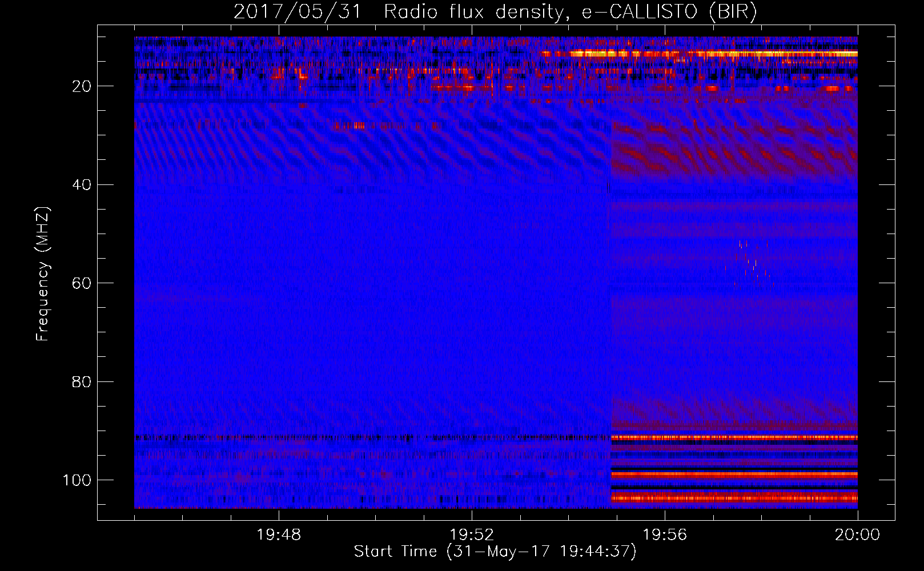
Task: Click the 40 MHz frequency tick label
Action: pyautogui.click(x=82, y=185)
